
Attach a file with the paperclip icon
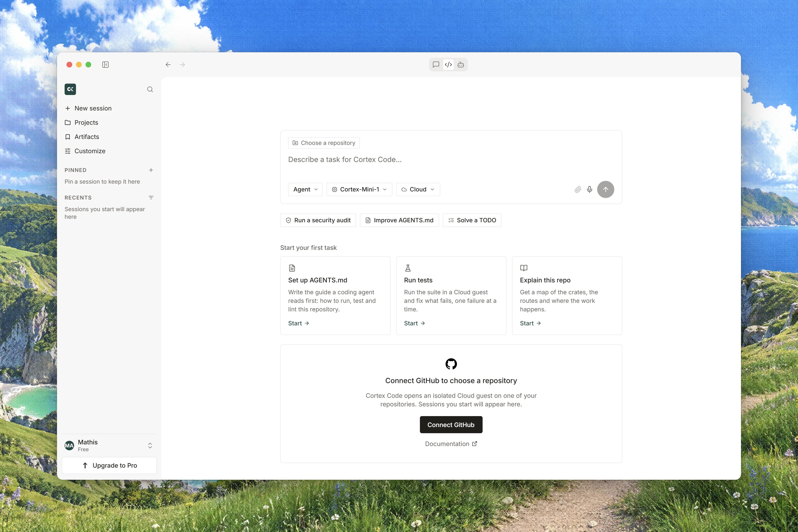pos(578,189)
